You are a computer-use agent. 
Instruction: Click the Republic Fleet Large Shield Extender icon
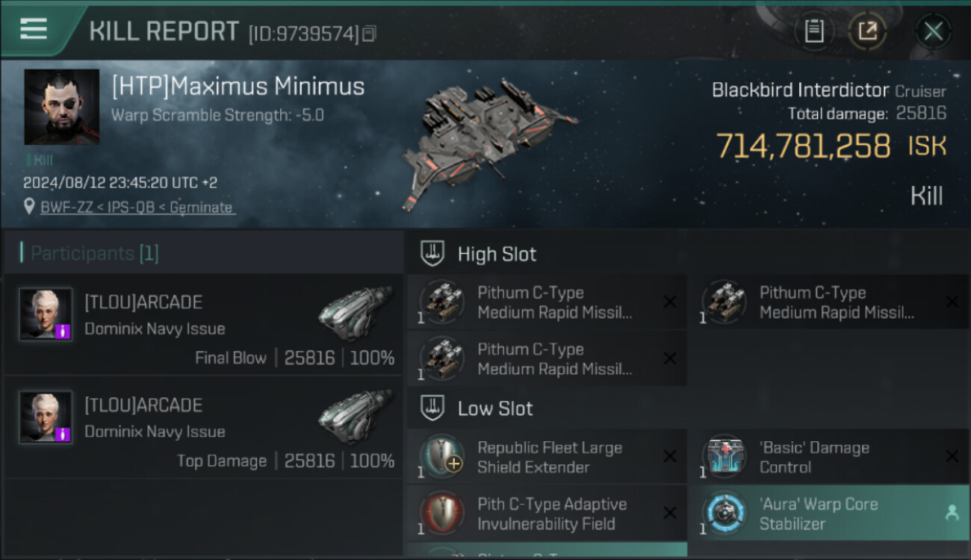pos(442,457)
